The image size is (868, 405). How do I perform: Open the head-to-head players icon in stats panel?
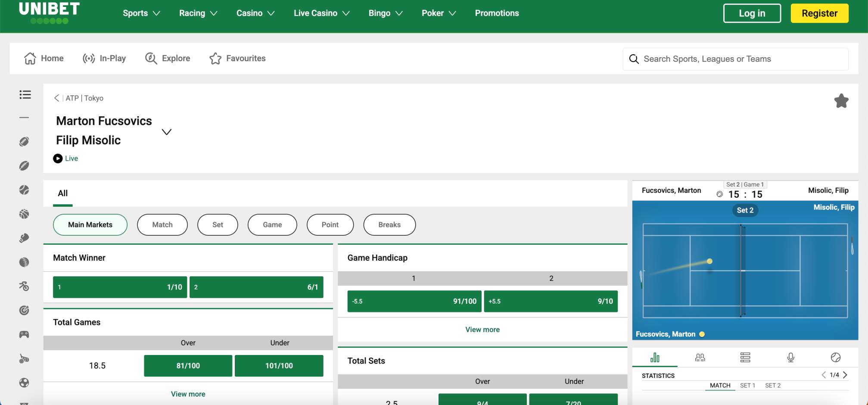(700, 358)
